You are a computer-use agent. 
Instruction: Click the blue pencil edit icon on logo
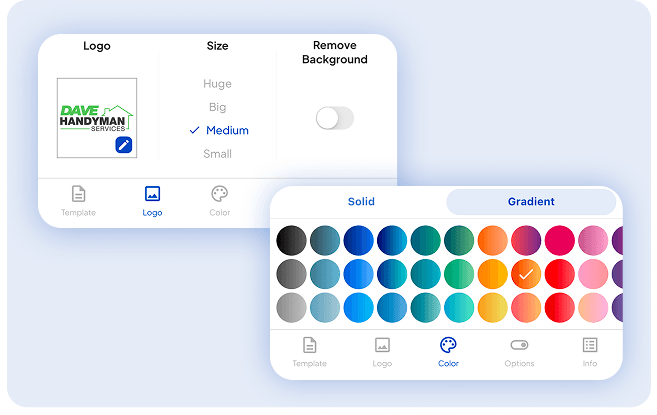(x=124, y=145)
